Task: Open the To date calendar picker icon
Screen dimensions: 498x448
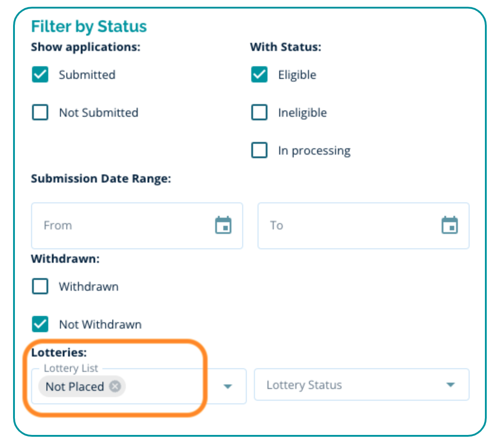Action: point(449,225)
